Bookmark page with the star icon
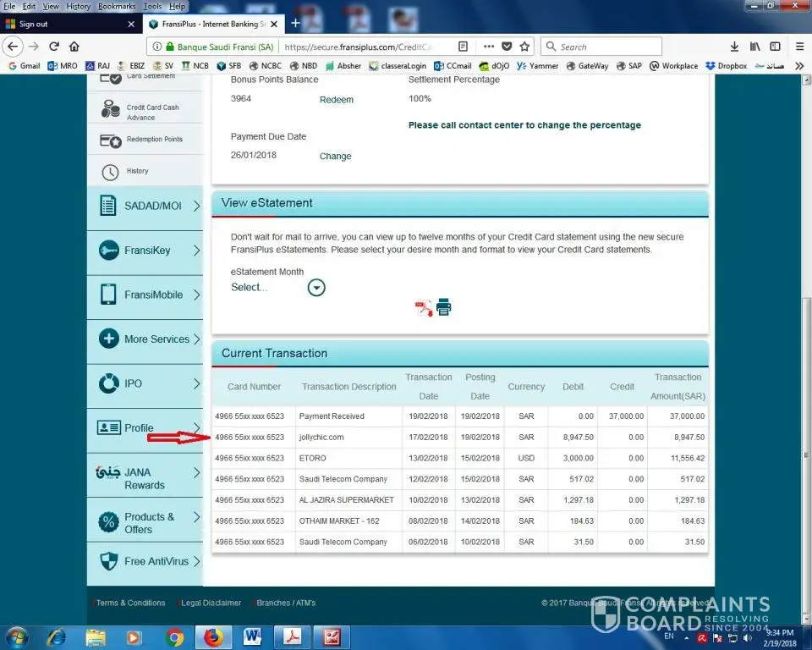Screen dimensions: 812x650 click(524, 47)
